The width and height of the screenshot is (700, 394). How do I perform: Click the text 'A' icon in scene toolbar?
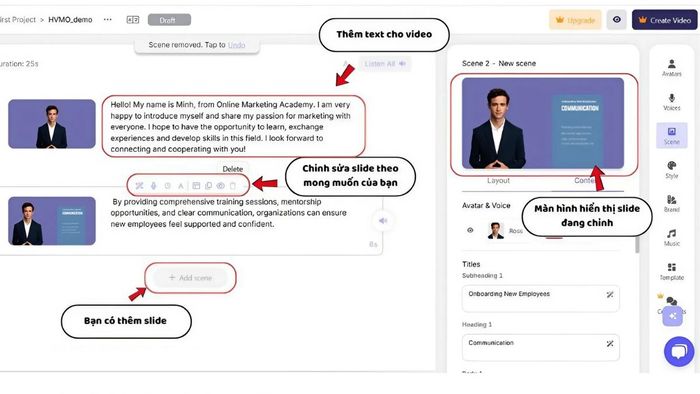181,186
